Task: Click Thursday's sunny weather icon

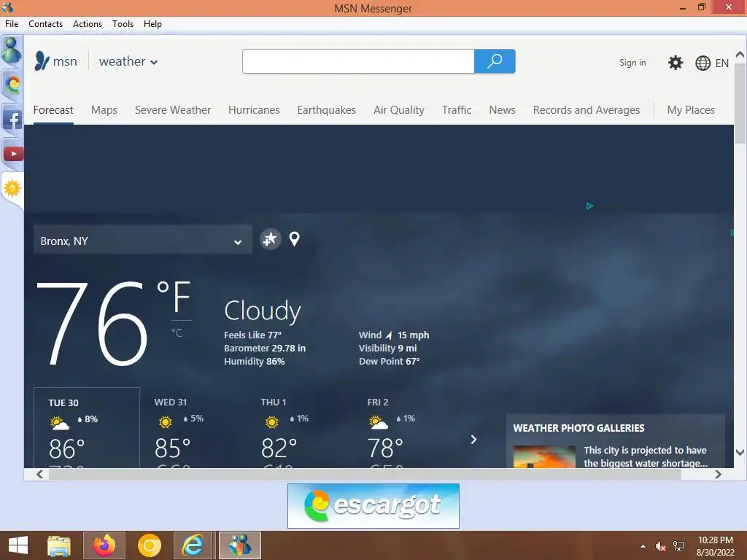Action: (272, 422)
